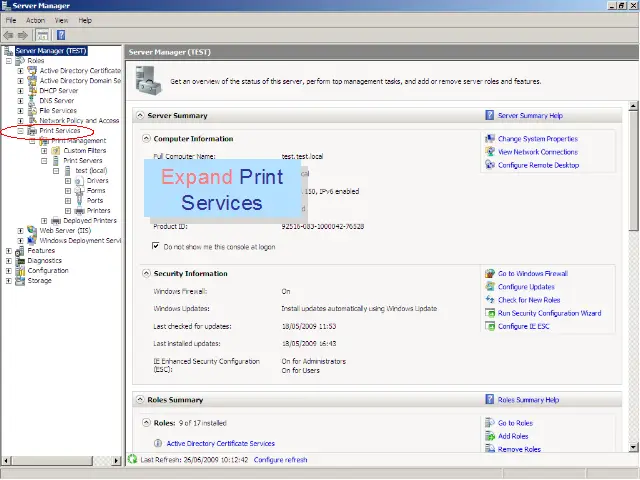This screenshot has height=480, width=640.
Task: Click the blue Help toolbar icon
Action: coord(61,36)
